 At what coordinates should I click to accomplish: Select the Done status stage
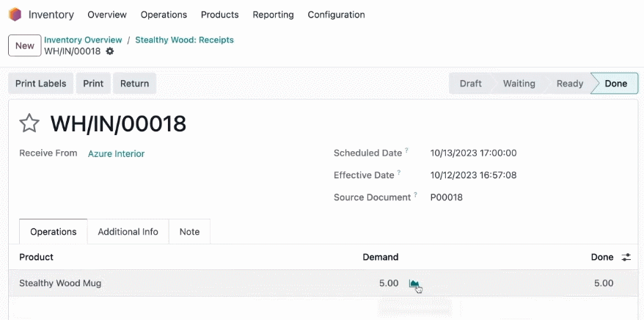615,84
